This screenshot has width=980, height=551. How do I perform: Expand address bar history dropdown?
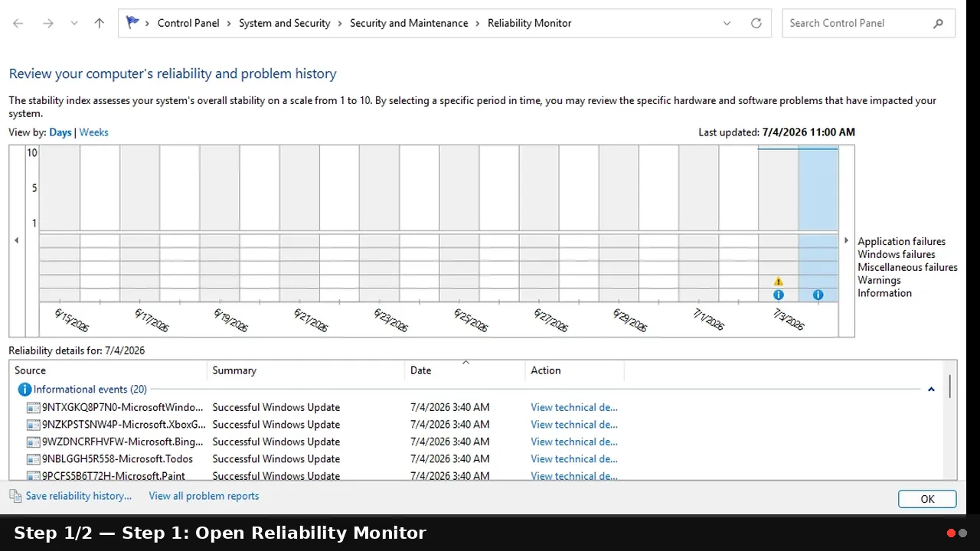click(x=727, y=23)
